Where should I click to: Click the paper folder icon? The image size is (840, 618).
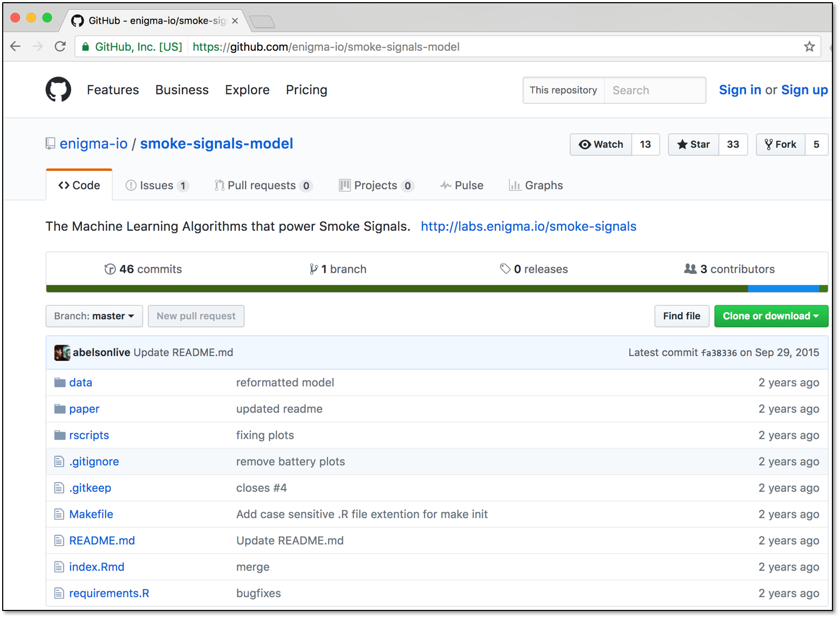pyautogui.click(x=60, y=409)
